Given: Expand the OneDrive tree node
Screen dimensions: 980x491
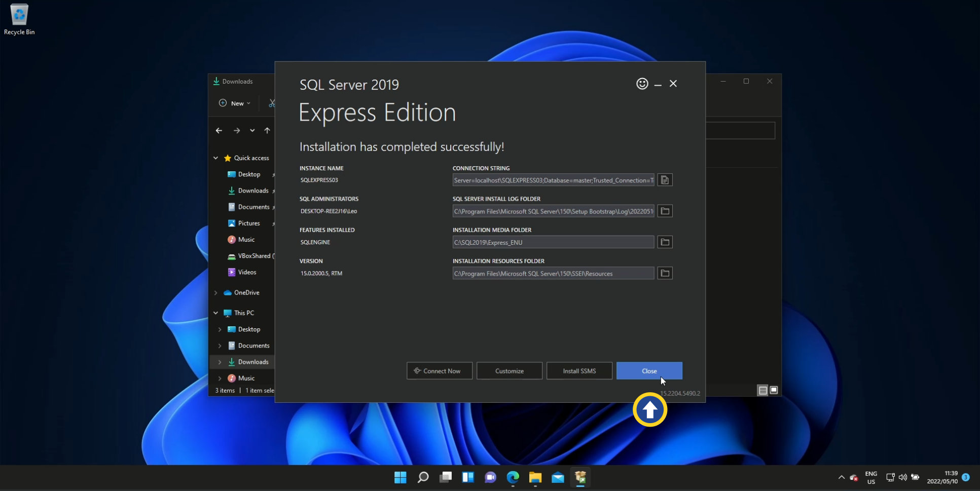Looking at the screenshot, I should [x=216, y=293].
